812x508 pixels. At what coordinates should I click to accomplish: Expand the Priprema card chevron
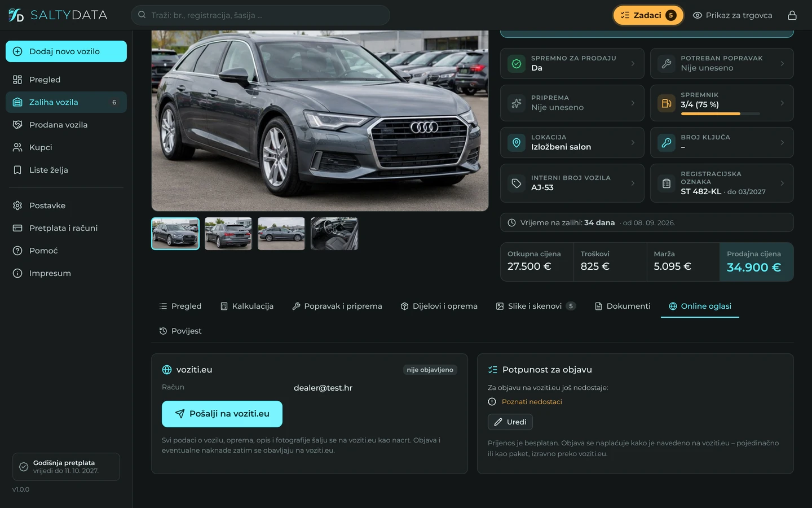633,103
